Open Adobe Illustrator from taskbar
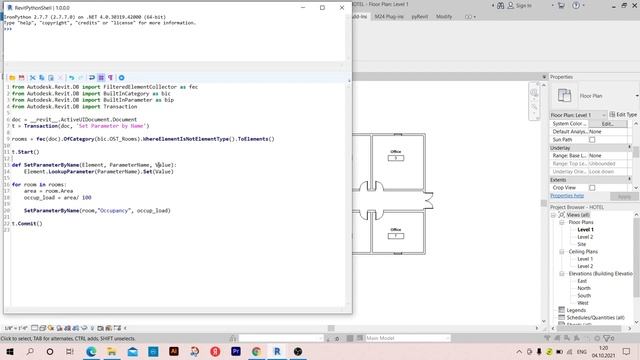The height and width of the screenshot is (360, 640). tap(174, 351)
